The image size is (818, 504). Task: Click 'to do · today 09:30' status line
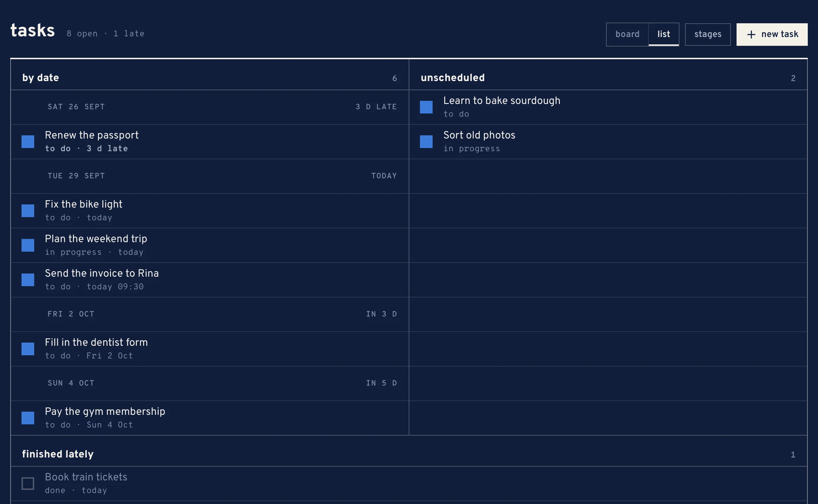(x=94, y=287)
